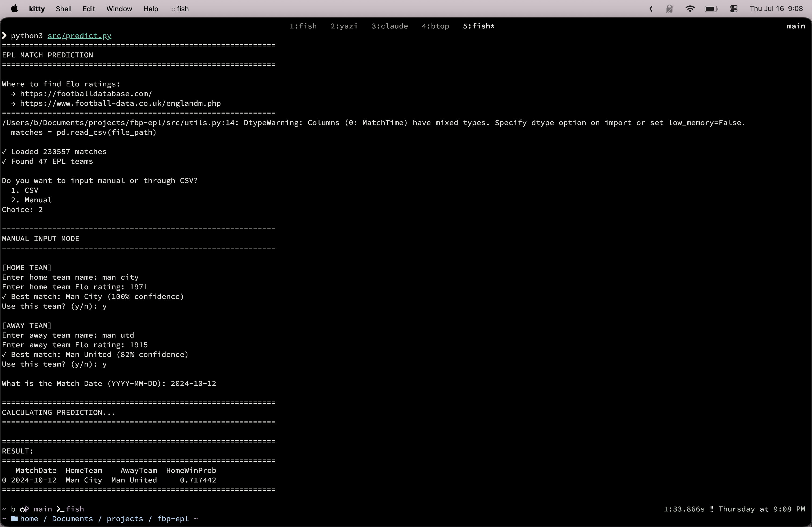Open the kitty application menu
This screenshot has width=812, height=527.
tap(37, 9)
